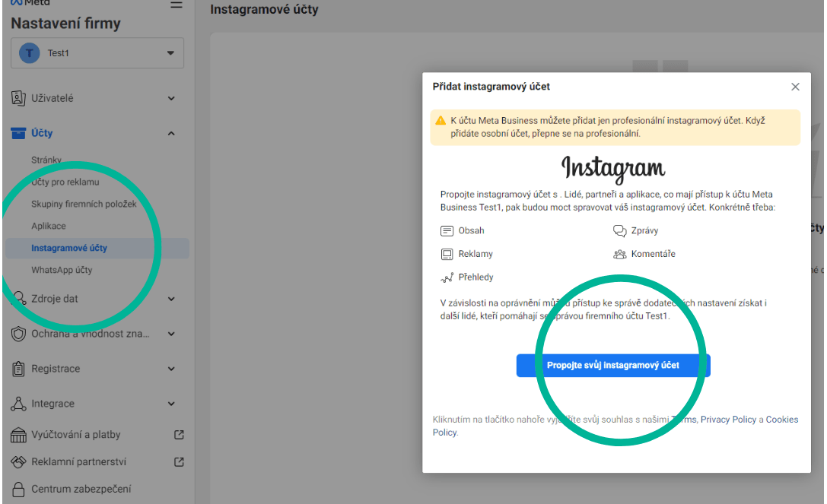
Task: Open WhatsApp účty
Action: pyautogui.click(x=62, y=270)
